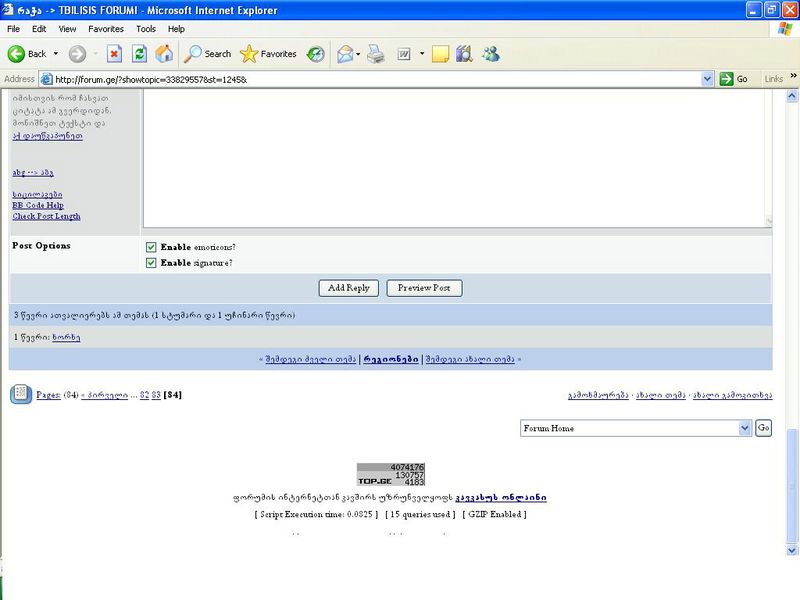The height and width of the screenshot is (600, 800).
Task: Open the Favorites menu
Action: [106, 29]
